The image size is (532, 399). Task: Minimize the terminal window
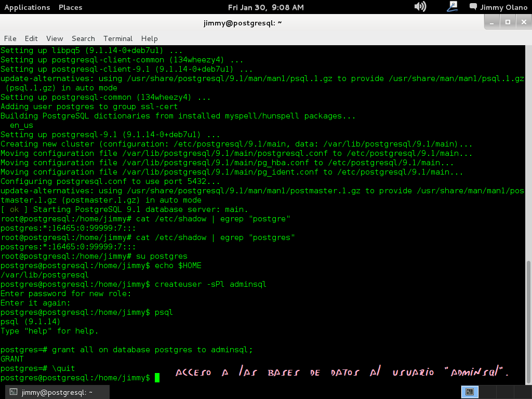[493, 22]
